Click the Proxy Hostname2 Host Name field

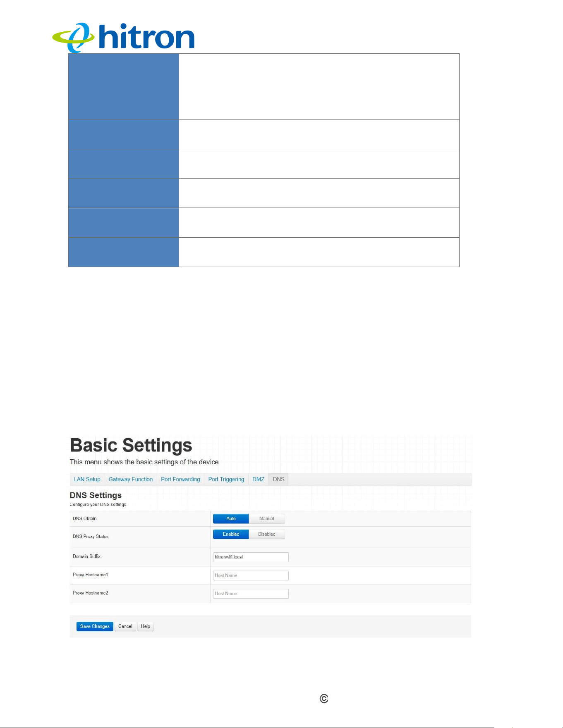pyautogui.click(x=251, y=593)
